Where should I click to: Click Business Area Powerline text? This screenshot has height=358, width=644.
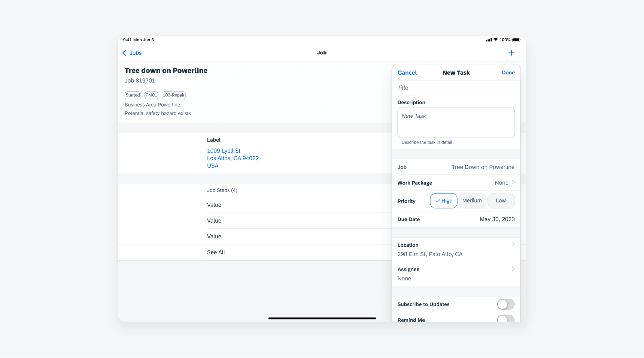(x=152, y=105)
